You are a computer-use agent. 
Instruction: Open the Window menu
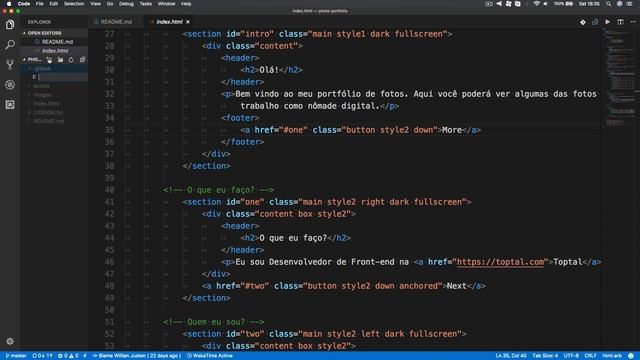[167, 4]
